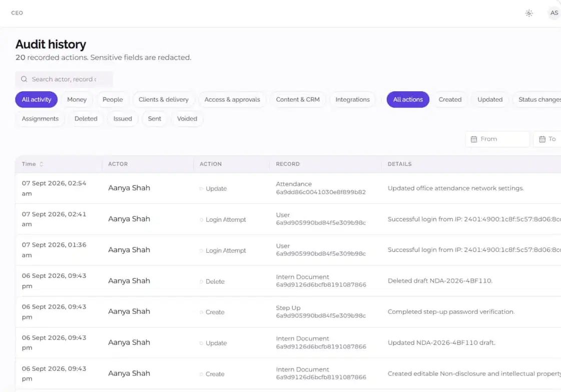Image resolution: width=561 pixels, height=392 pixels.
Task: Filter by Content & CRM
Action: pyautogui.click(x=298, y=100)
